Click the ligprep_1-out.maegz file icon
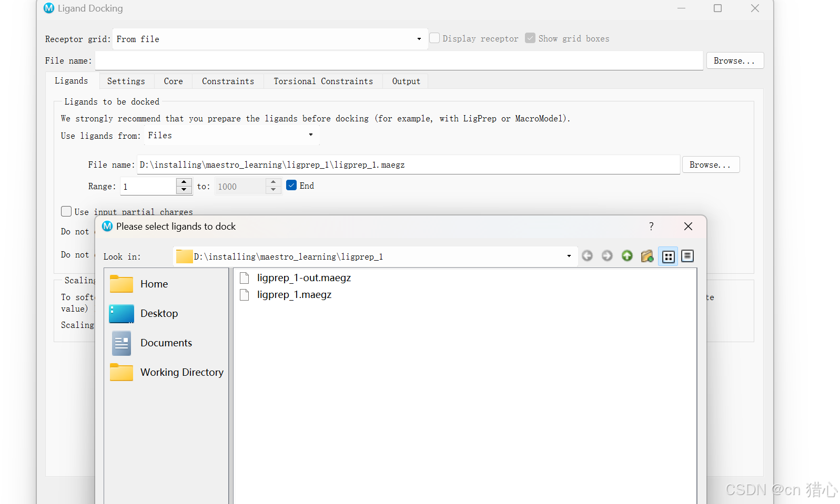 click(x=244, y=278)
